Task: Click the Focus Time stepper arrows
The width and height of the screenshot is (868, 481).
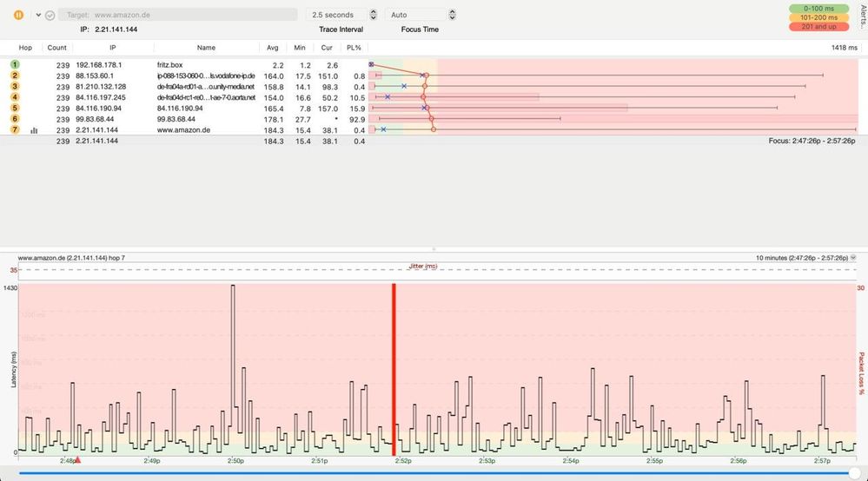Action: pyautogui.click(x=453, y=15)
